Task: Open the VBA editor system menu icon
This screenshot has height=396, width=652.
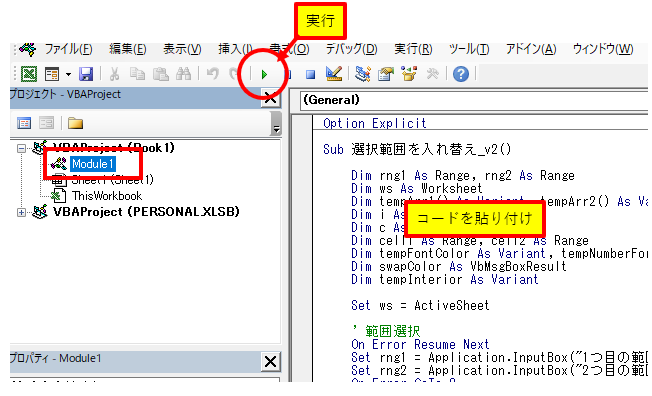Action: (x=27, y=50)
